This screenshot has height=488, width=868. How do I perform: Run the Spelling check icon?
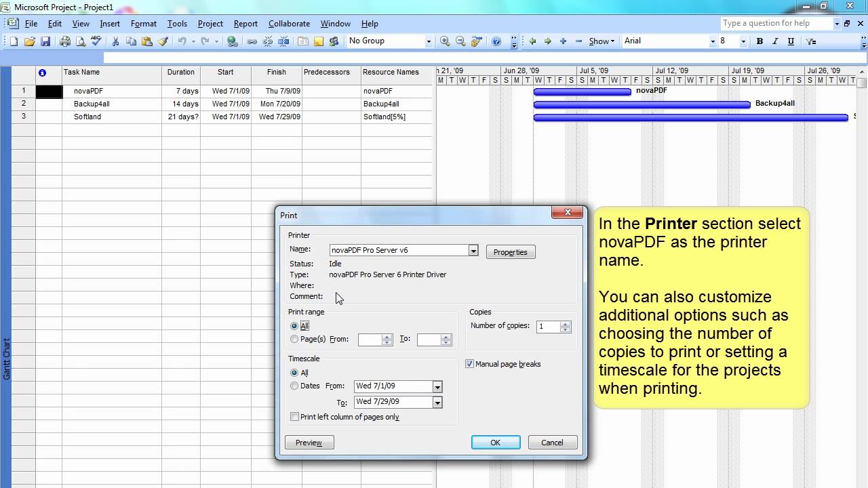[x=96, y=41]
